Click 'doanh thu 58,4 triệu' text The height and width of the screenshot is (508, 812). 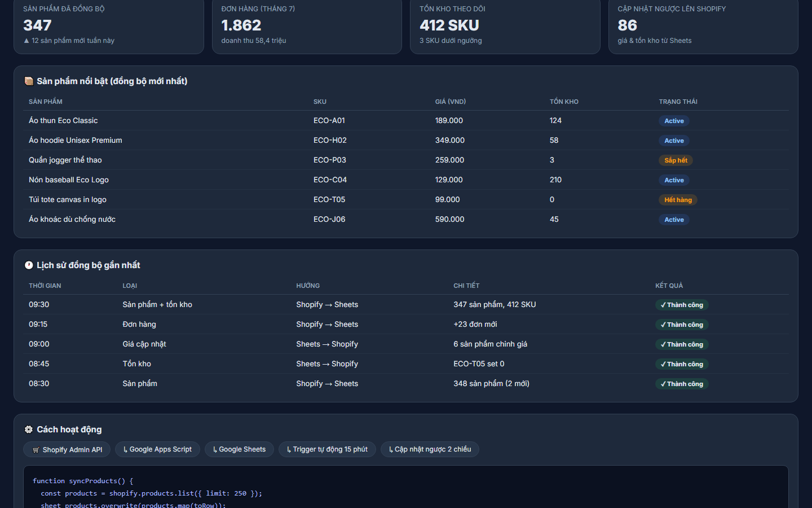(x=254, y=41)
